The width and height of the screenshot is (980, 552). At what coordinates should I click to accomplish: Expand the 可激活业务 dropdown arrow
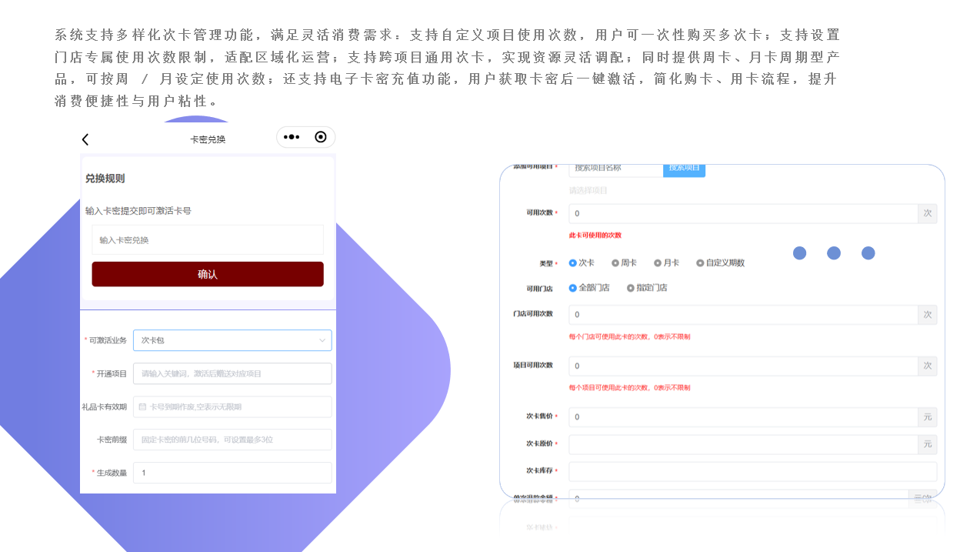tap(322, 340)
